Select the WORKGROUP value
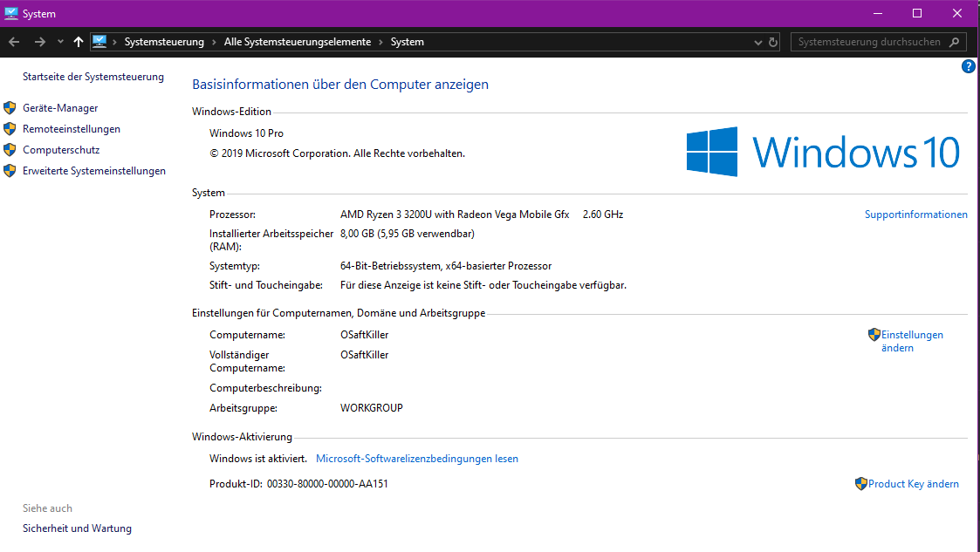Viewport: 980px width, 552px height. 371,408
